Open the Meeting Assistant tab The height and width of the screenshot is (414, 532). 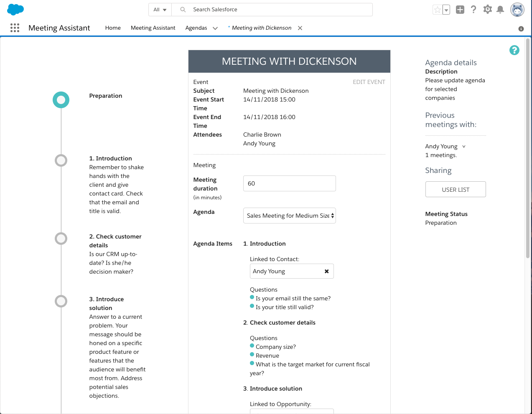153,28
